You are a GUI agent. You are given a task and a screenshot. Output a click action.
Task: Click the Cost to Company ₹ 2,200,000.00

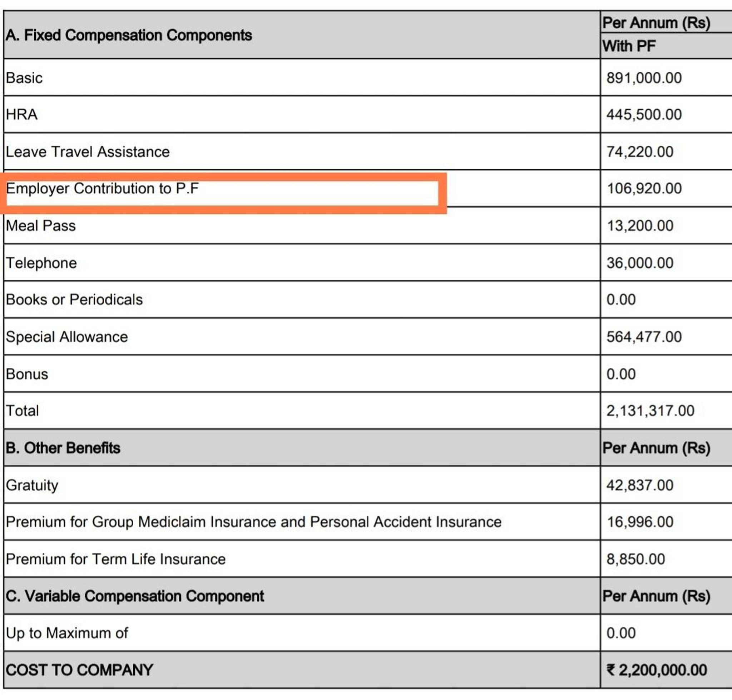[657, 670]
